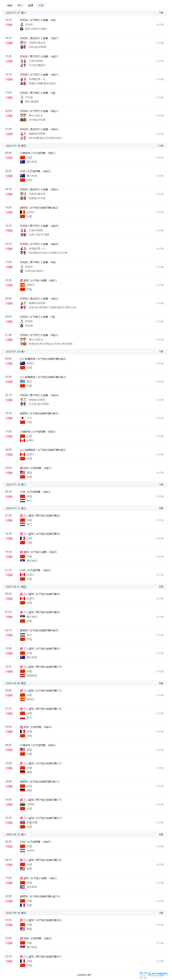Click the site watermark logo at page bottom
Viewport: 172px width, 980px height.
point(153,975)
